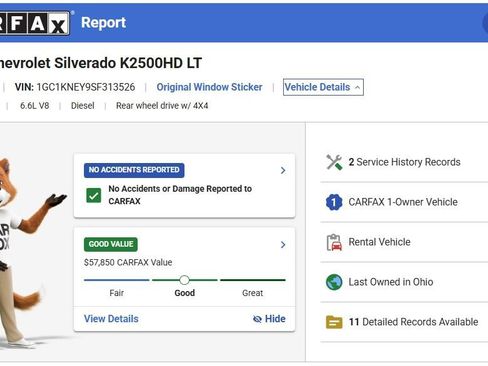Click the CARFAX logo in header
This screenshot has width=488, height=366.
pyautogui.click(x=35, y=23)
